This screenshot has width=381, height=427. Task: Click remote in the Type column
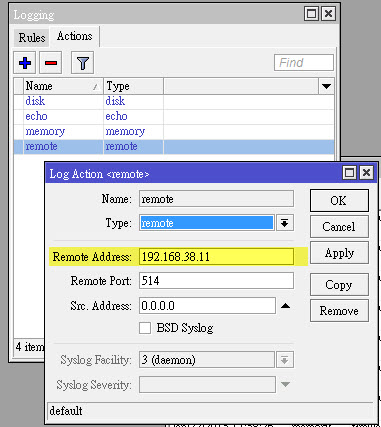pyautogui.click(x=121, y=147)
